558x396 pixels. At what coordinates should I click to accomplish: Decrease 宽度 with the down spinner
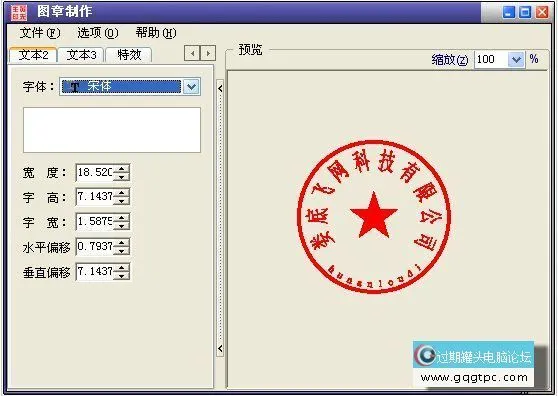coord(122,177)
